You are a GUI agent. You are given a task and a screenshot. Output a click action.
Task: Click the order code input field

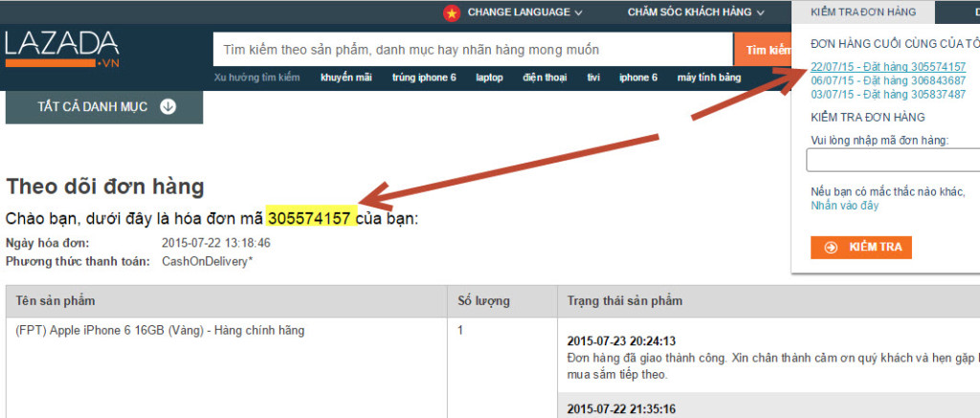pyautogui.click(x=893, y=160)
